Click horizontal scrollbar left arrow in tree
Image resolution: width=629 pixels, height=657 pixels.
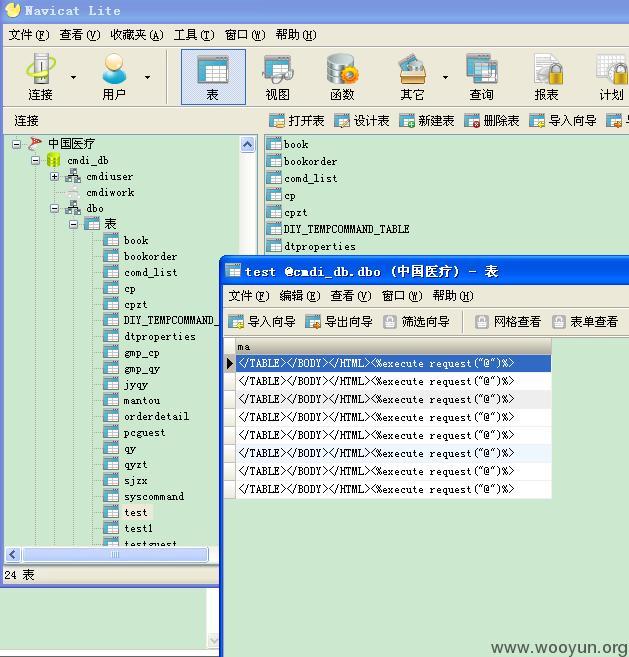[13, 555]
